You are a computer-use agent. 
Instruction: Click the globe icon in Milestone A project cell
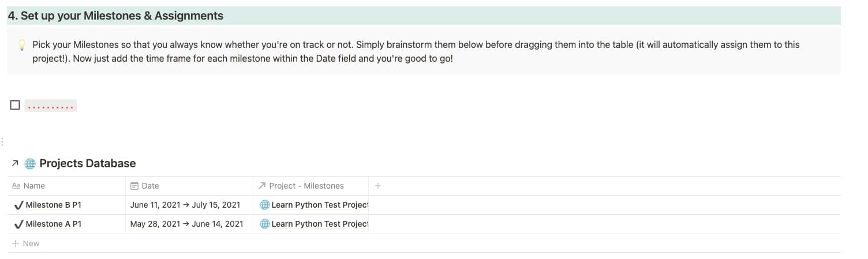click(x=265, y=224)
